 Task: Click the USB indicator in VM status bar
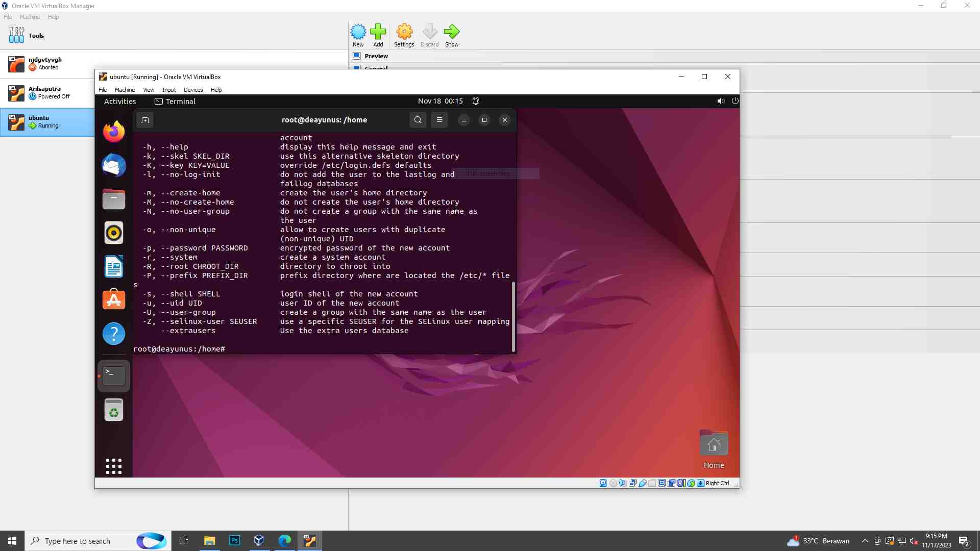pos(643,483)
